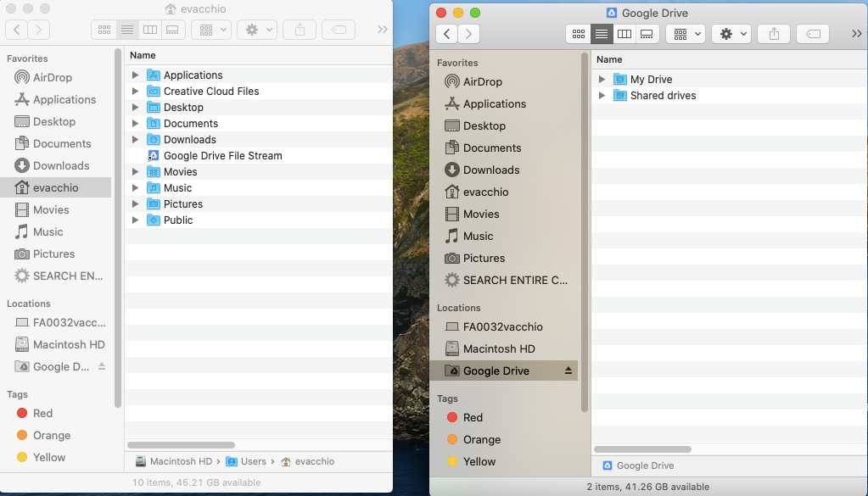Viewport: 868px width, 496px height.
Task: Click horizontal scrollbar in Google Drive window
Action: (642, 449)
